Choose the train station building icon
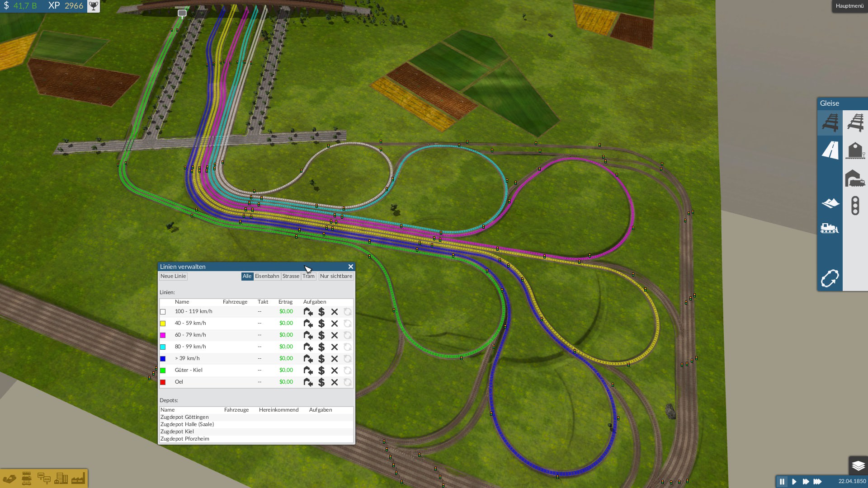The height and width of the screenshot is (488, 868). coord(855,150)
